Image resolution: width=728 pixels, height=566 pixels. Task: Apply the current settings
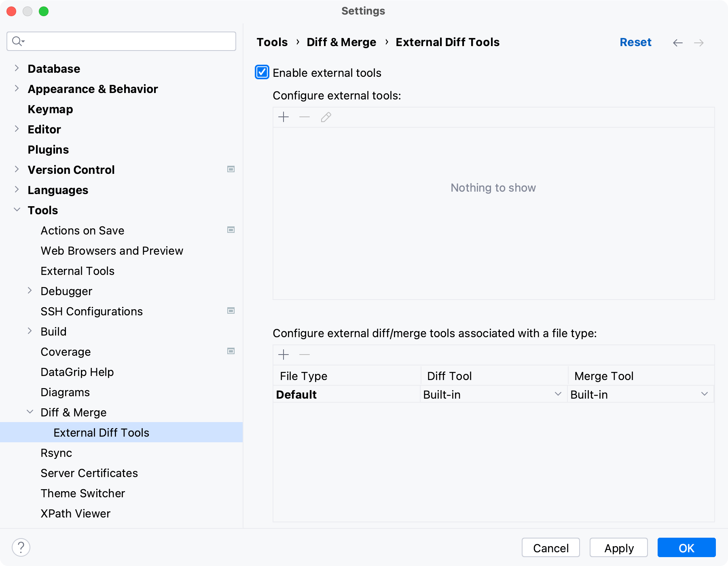(618, 548)
